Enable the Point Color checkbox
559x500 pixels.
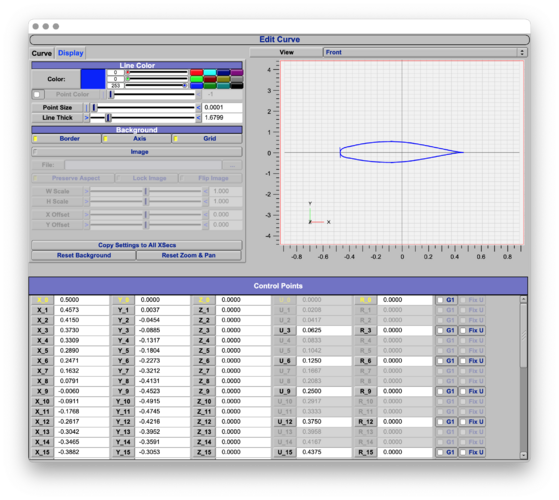click(x=37, y=94)
